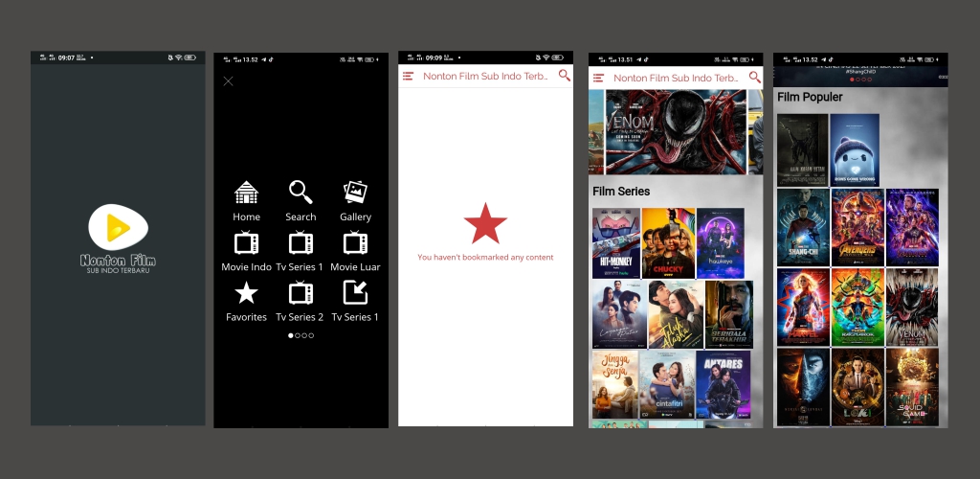Viewport: 980px width, 479px height.
Task: Click the Movie Indo label
Action: pos(246,267)
